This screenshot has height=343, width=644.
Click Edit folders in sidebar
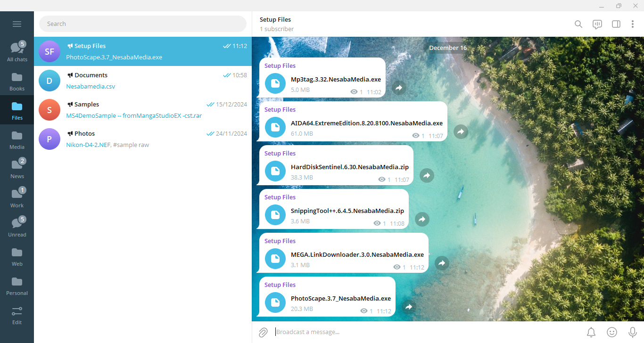pos(17,315)
